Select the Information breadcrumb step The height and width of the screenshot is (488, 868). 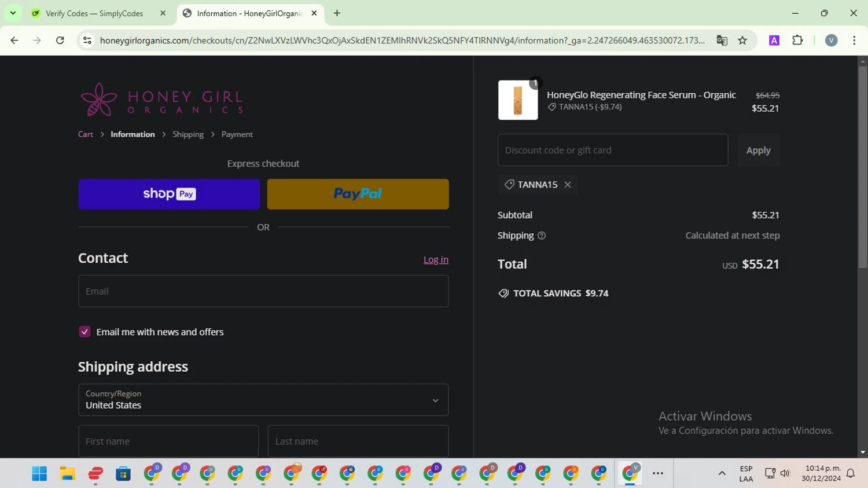[133, 134]
